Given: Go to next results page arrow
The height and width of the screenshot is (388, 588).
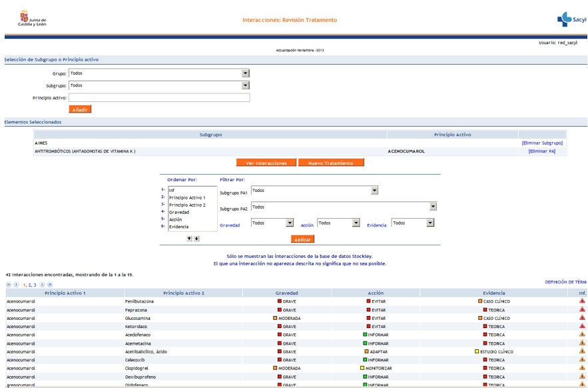Looking at the screenshot, I should (42, 285).
